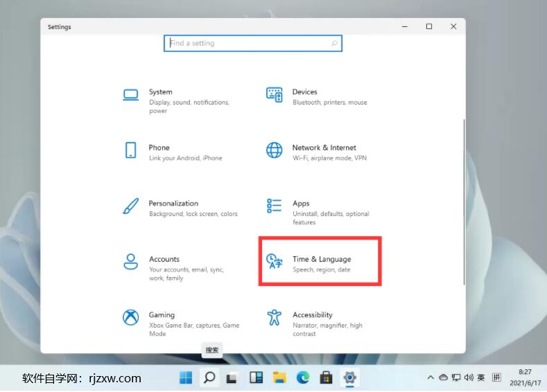Open the volume speaker tray icon
Image resolution: width=547 pixels, height=392 pixels.
coord(469,377)
